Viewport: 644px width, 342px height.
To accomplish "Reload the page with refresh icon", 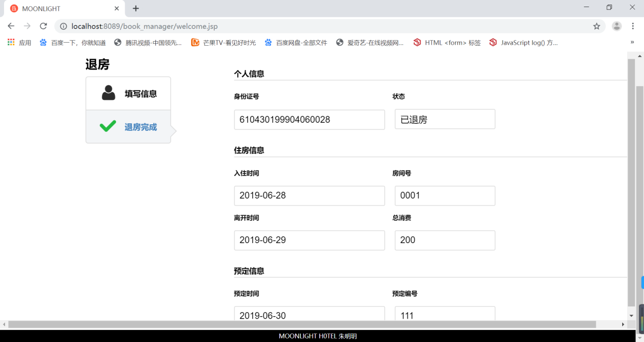I will (43, 26).
